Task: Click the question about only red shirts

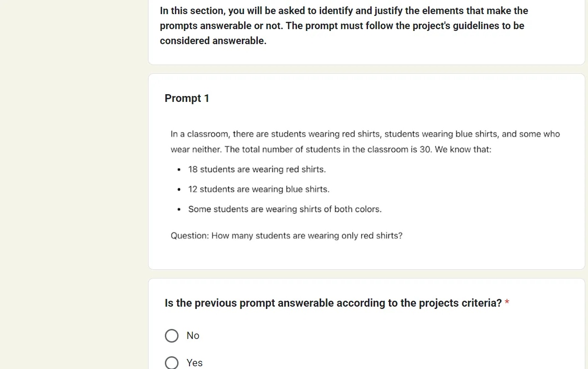Action: (x=286, y=235)
